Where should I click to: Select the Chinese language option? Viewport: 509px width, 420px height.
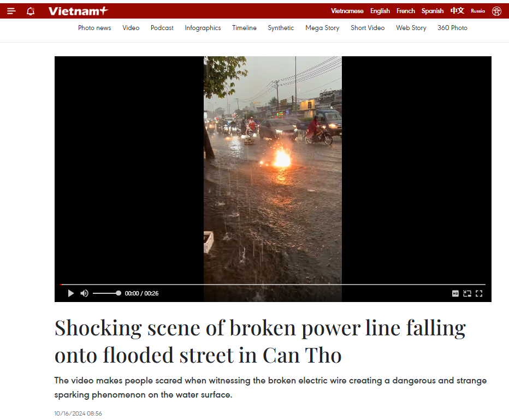click(457, 11)
